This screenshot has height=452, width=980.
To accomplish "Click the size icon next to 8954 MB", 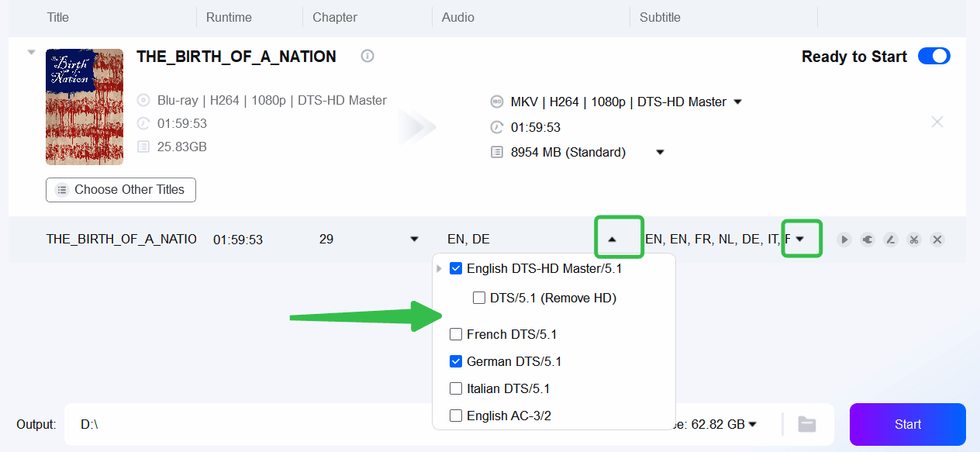I will click(497, 152).
